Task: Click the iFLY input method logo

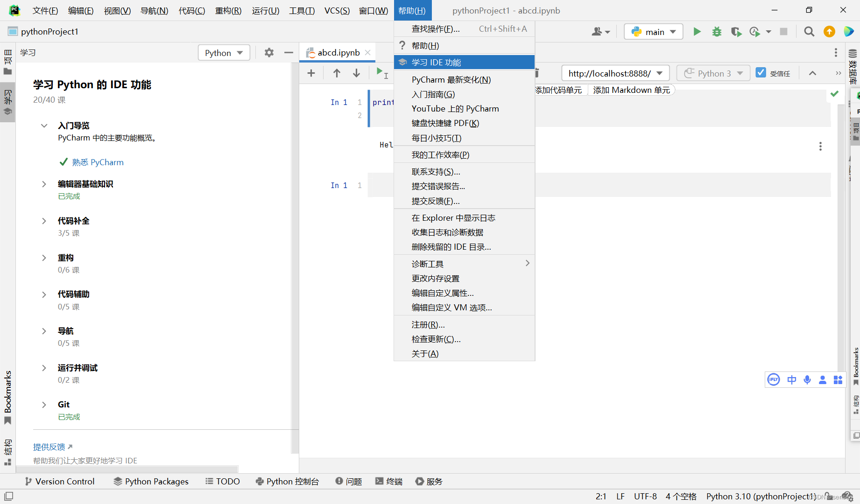Action: click(x=774, y=380)
